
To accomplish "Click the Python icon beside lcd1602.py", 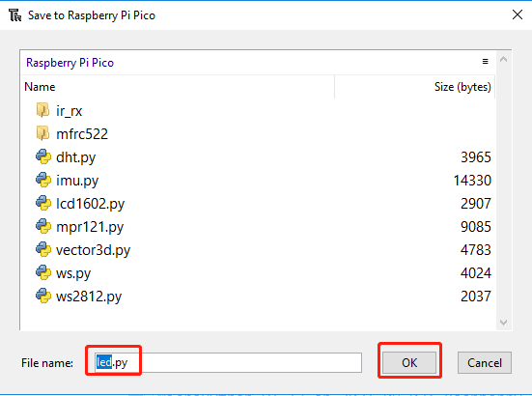I will pos(43,203).
